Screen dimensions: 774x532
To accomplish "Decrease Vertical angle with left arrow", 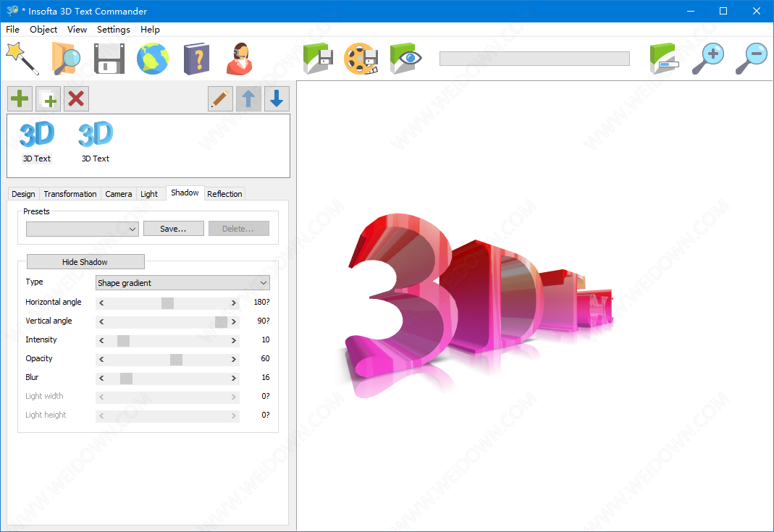I will pyautogui.click(x=101, y=321).
